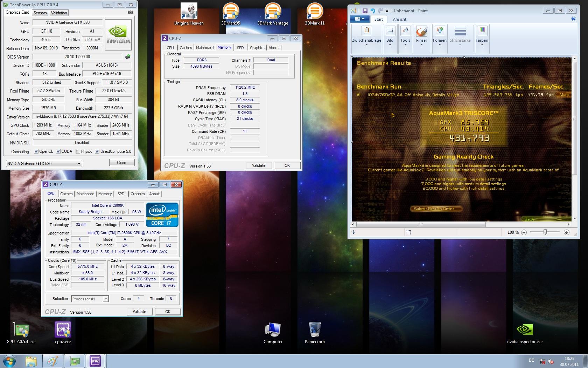
Task: Switch to the Sensors tab in GPU-Z
Action: (40, 13)
